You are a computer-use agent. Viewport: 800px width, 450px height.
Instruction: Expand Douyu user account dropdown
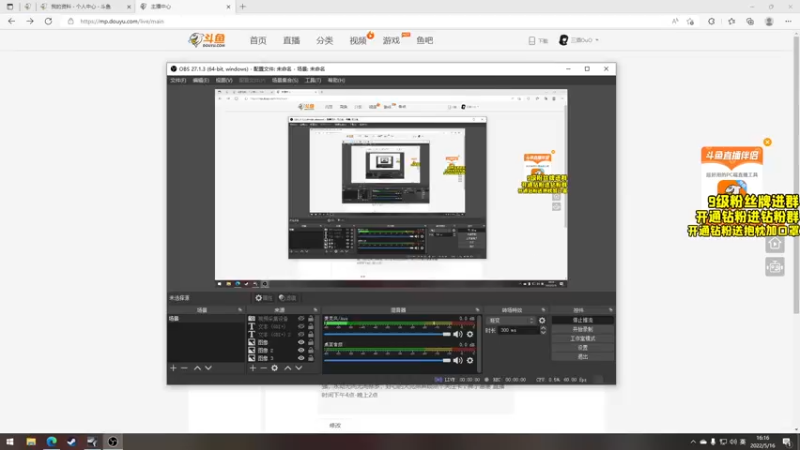coord(579,40)
